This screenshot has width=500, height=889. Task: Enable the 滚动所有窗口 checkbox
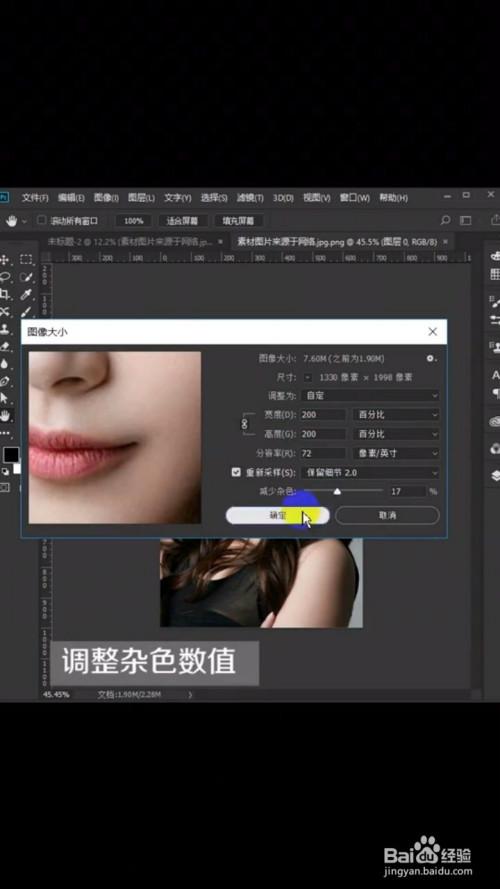click(x=41, y=220)
